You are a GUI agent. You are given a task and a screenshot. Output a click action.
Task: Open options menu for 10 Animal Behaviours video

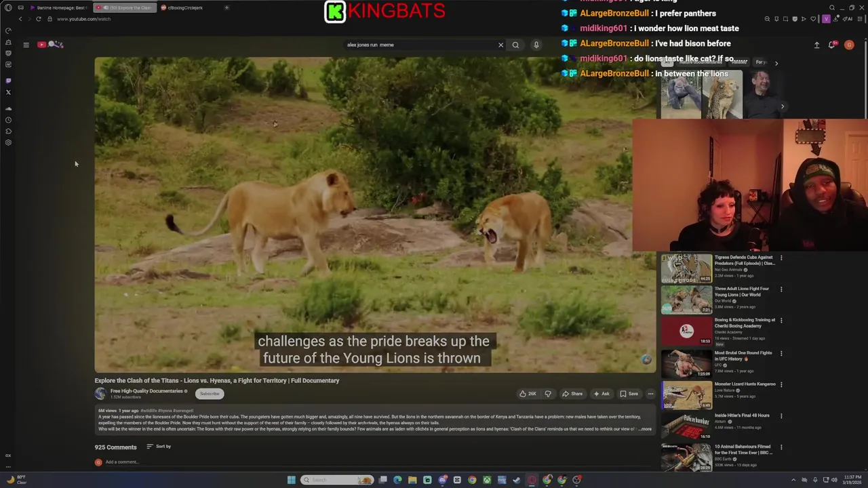(x=781, y=447)
